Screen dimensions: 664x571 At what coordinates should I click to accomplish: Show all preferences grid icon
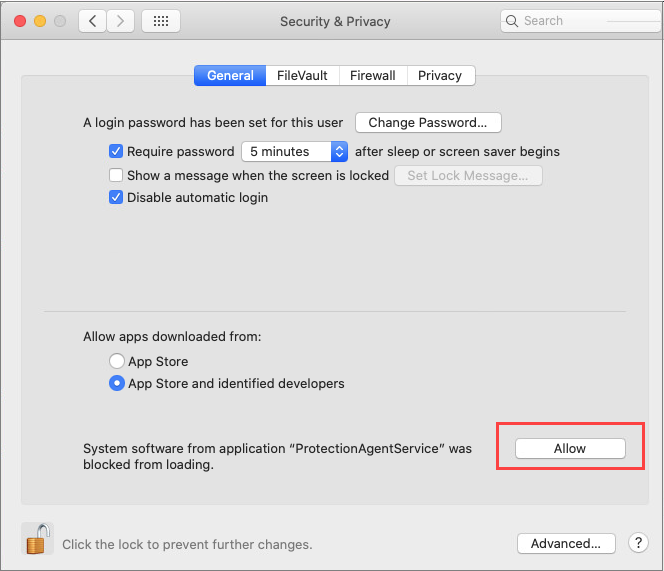(161, 21)
